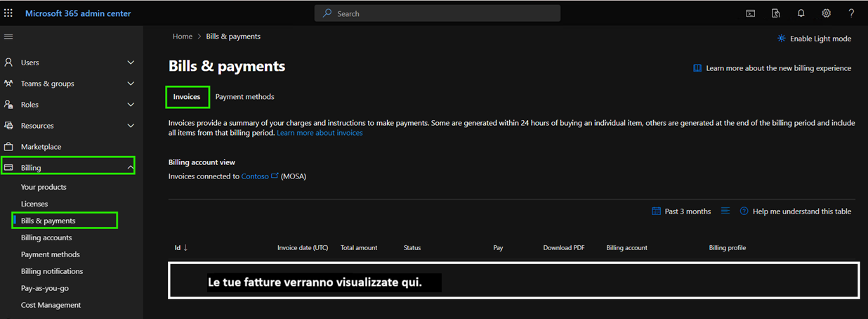Click the Users person icon in sidebar
Image resolution: width=868 pixels, height=319 pixels.
click(x=8, y=63)
